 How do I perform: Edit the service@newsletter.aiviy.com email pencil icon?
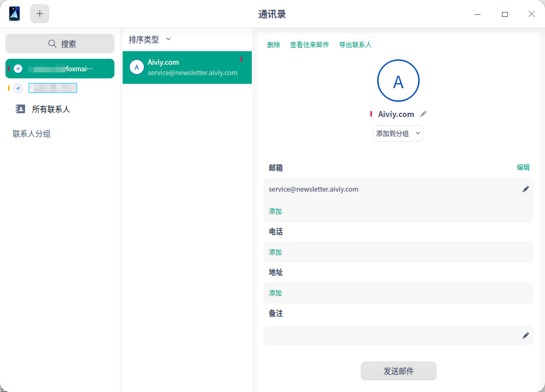pyautogui.click(x=525, y=189)
